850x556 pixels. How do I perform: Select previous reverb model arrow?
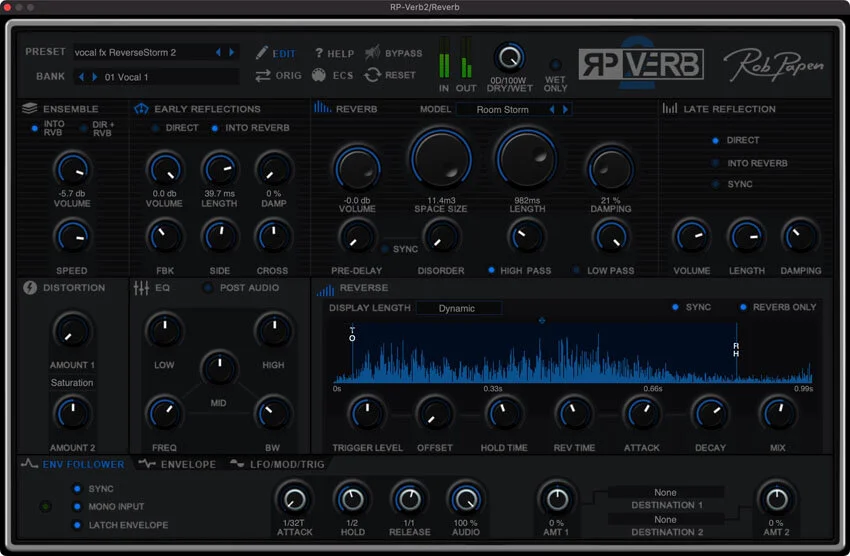(x=552, y=109)
